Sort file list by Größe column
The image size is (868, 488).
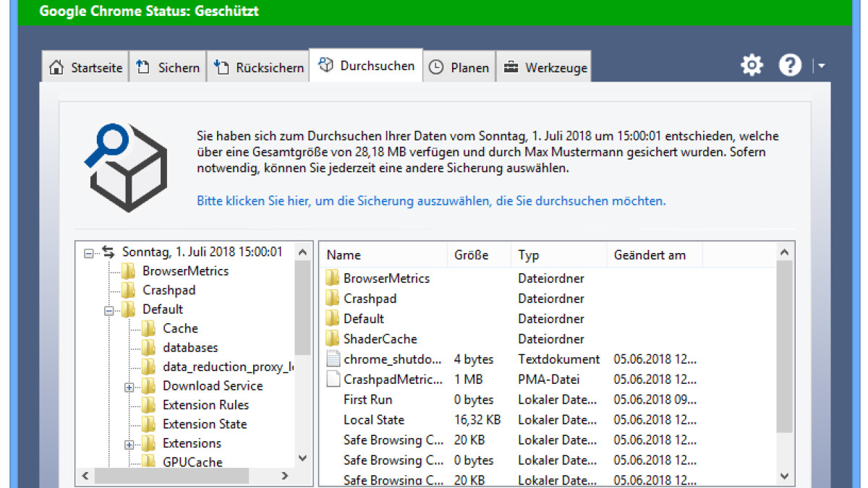coord(472,255)
